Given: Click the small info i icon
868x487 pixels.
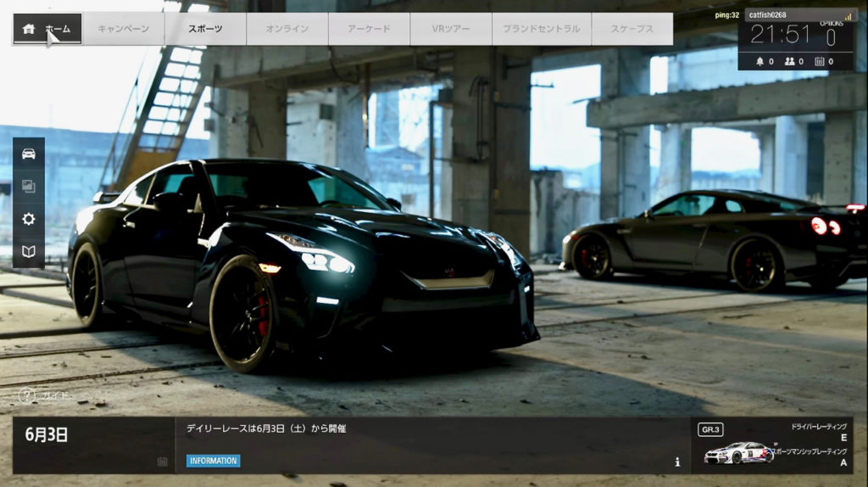Looking at the screenshot, I should pyautogui.click(x=677, y=462).
